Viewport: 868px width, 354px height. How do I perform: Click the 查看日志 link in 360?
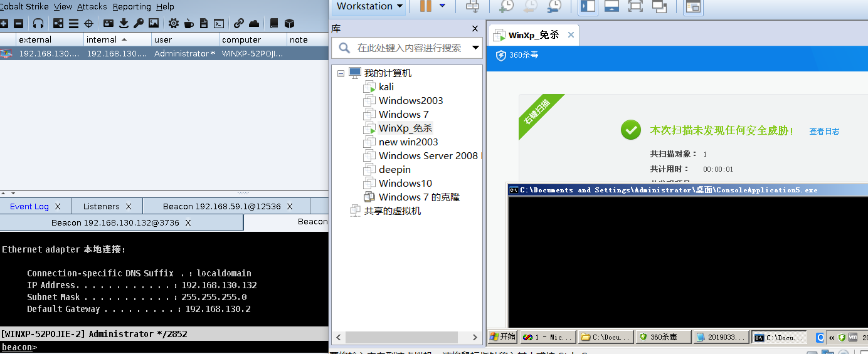[824, 132]
